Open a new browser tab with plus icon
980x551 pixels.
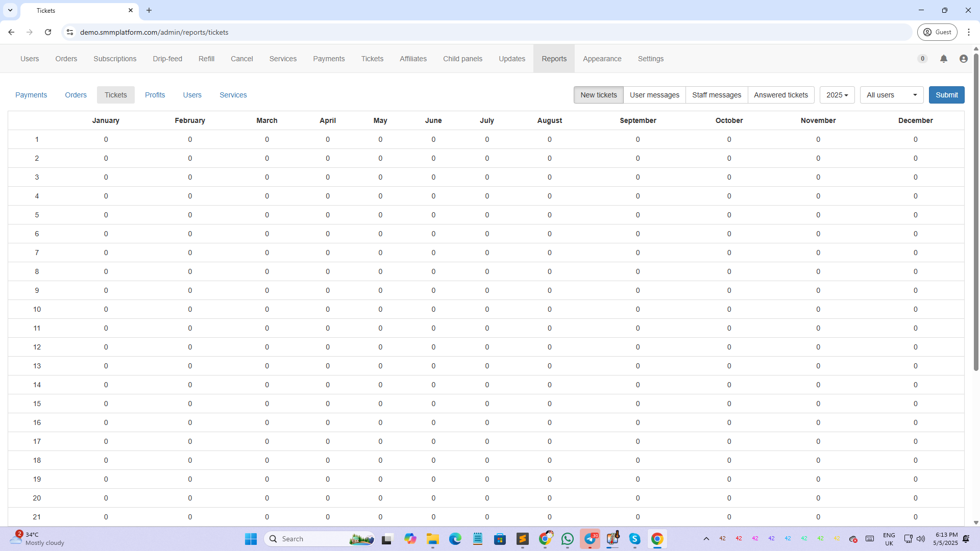(149, 10)
